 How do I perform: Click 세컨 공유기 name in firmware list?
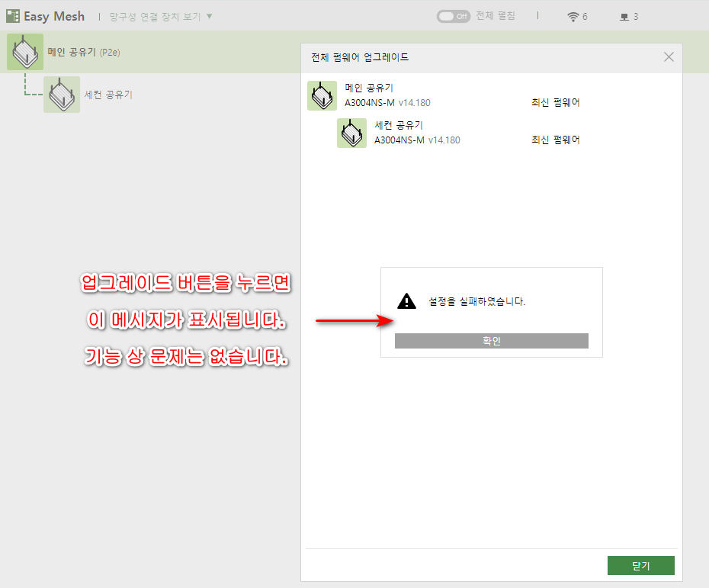click(x=399, y=125)
